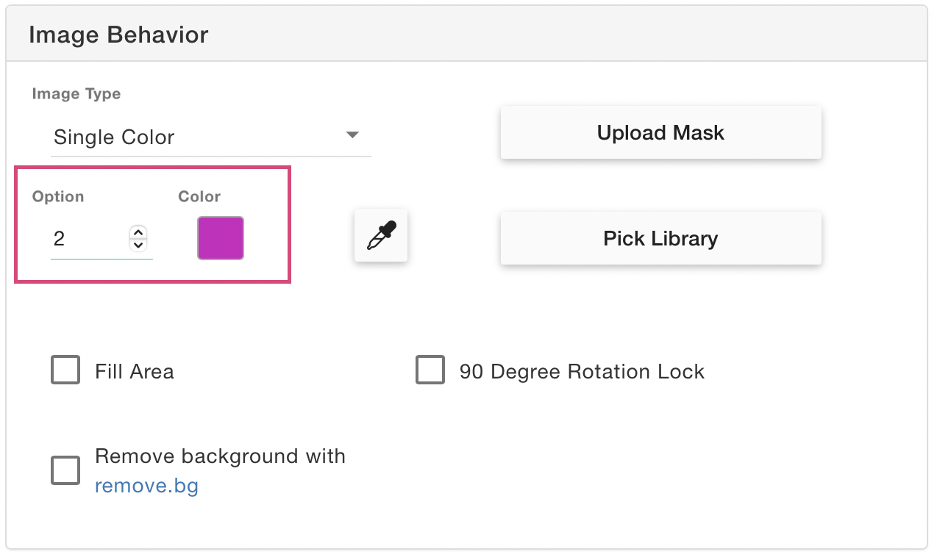Click the Upload Mask button

[660, 132]
